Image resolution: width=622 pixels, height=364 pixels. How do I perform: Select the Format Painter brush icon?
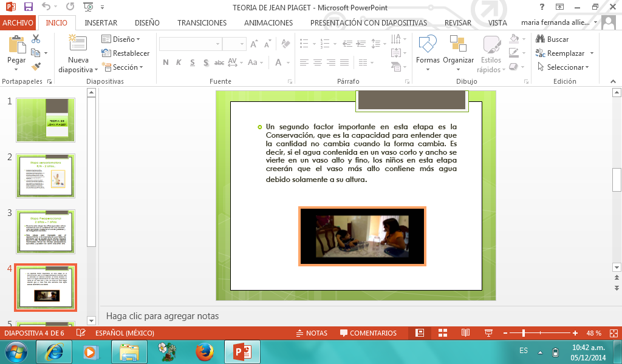click(36, 66)
